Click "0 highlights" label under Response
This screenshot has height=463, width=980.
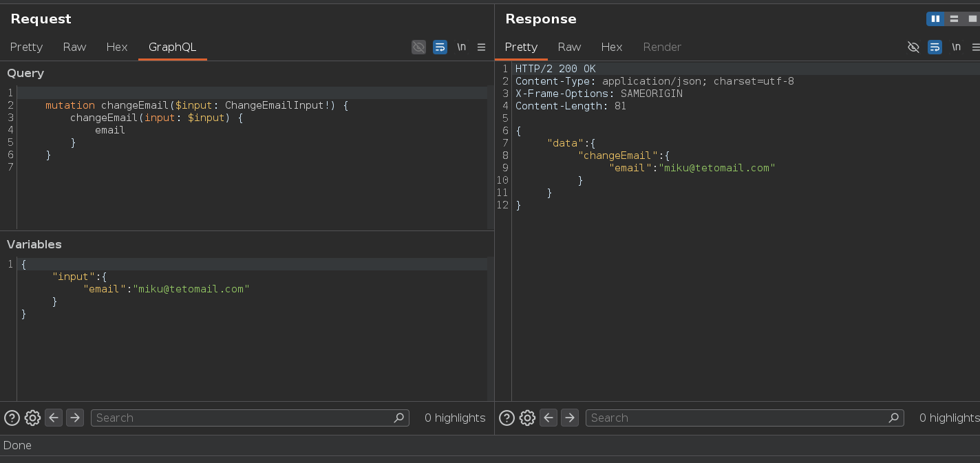pos(950,418)
